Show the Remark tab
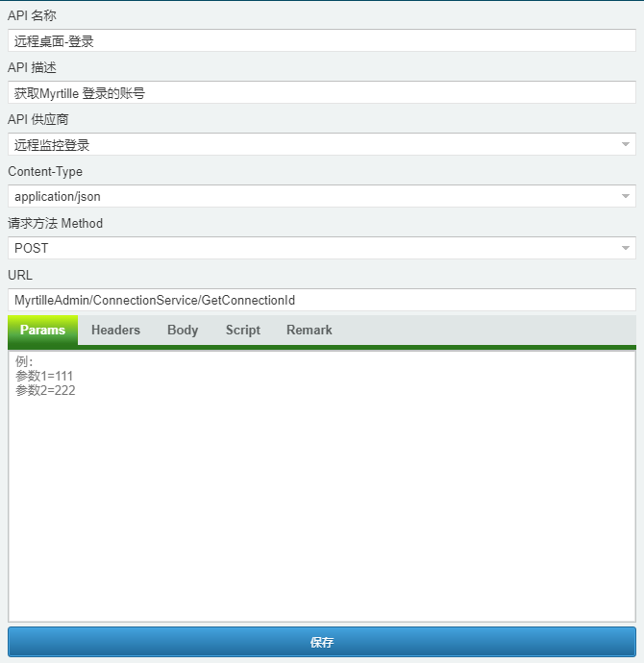The image size is (644, 663). (310, 330)
